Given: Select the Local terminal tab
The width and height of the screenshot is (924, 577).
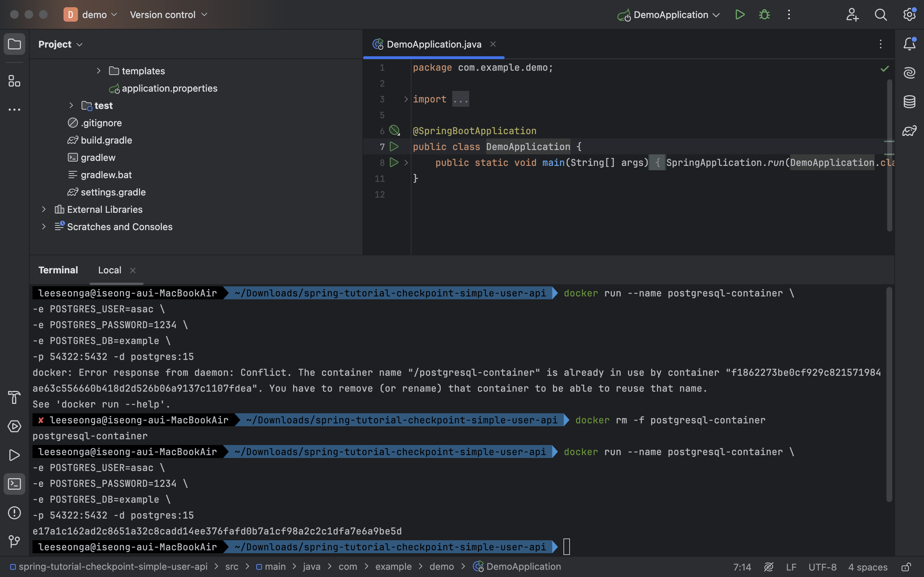Looking at the screenshot, I should 110,270.
